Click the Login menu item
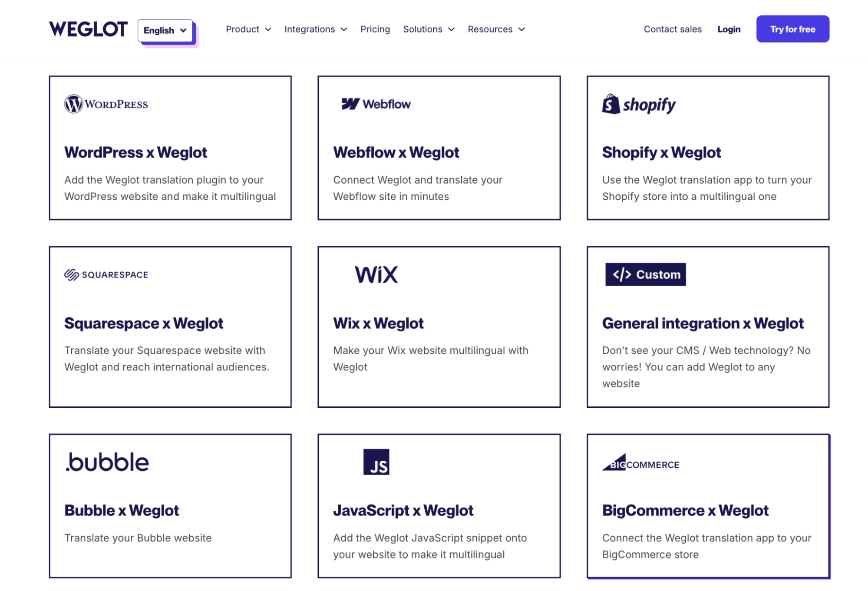 click(x=729, y=29)
